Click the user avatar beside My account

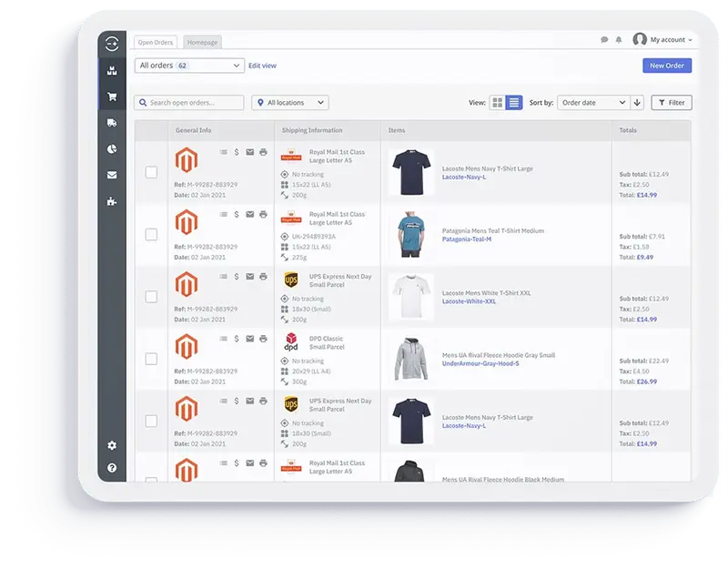coord(640,39)
